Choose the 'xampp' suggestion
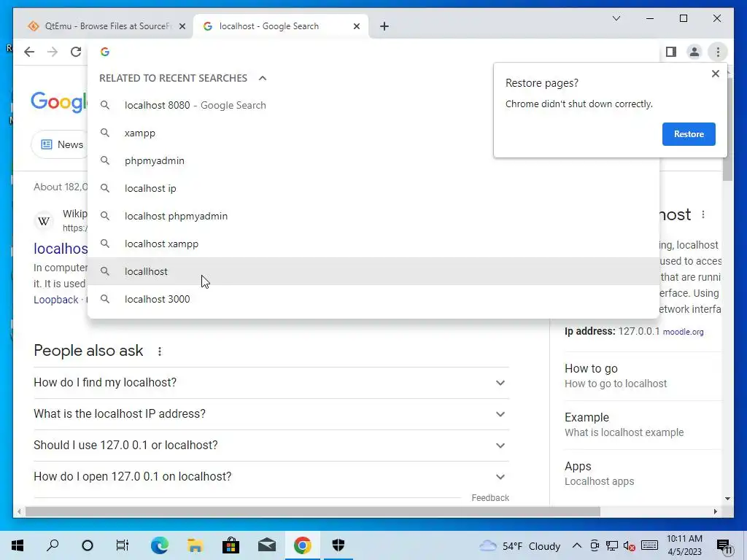 point(373,133)
